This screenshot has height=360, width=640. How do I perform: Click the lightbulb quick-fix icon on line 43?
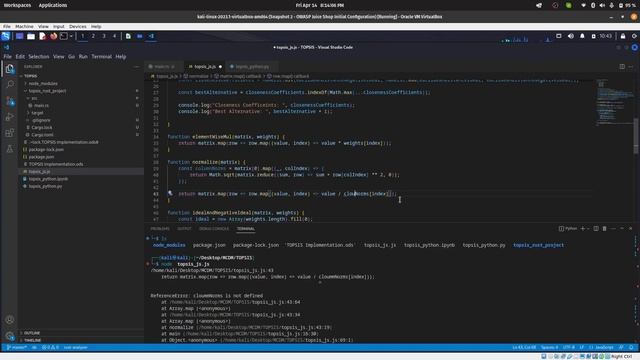coord(170,193)
